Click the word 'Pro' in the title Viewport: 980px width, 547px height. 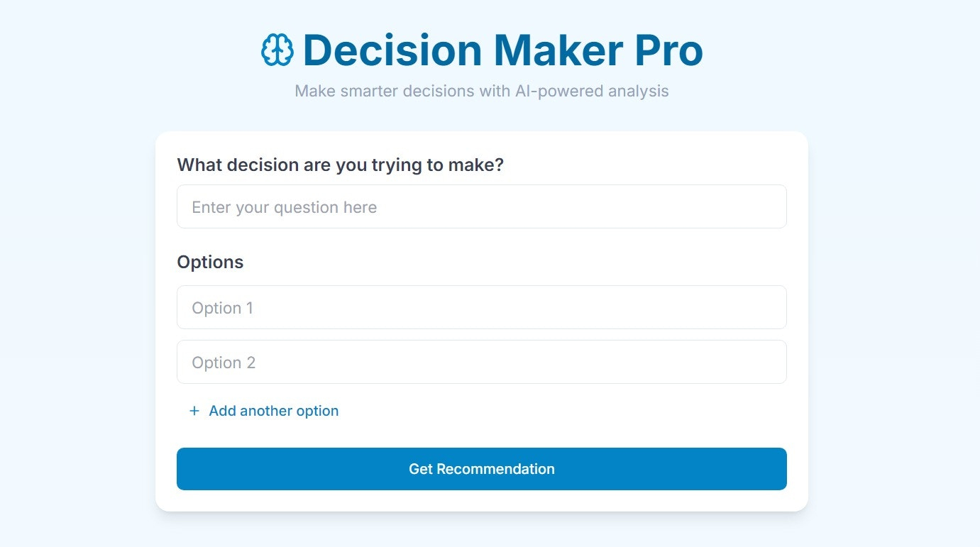pyautogui.click(x=668, y=50)
